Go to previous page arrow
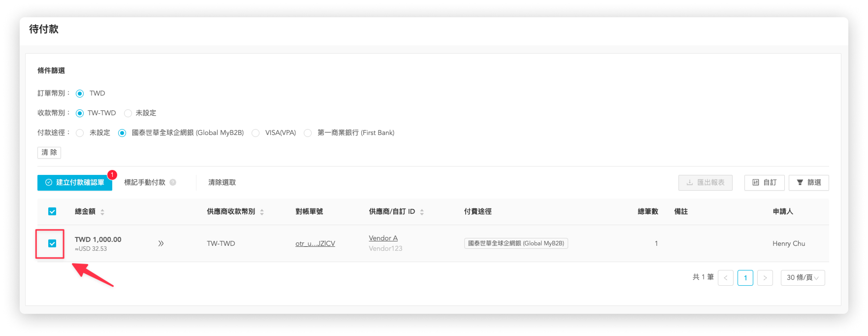 (725, 278)
